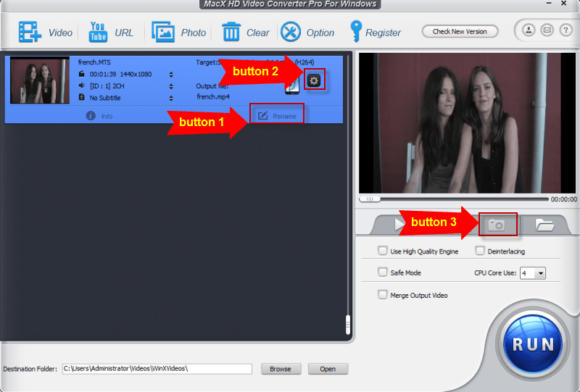Click the audio speaker icon in file row

click(x=81, y=86)
